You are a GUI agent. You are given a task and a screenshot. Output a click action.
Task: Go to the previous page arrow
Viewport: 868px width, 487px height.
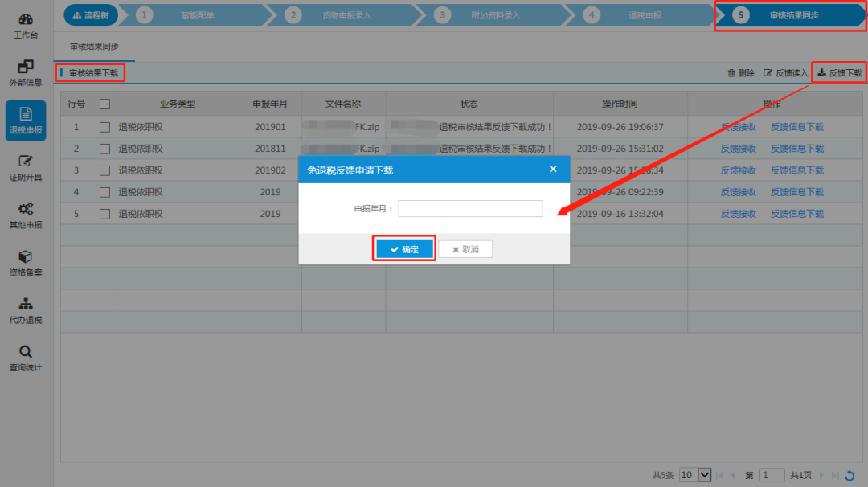click(734, 475)
